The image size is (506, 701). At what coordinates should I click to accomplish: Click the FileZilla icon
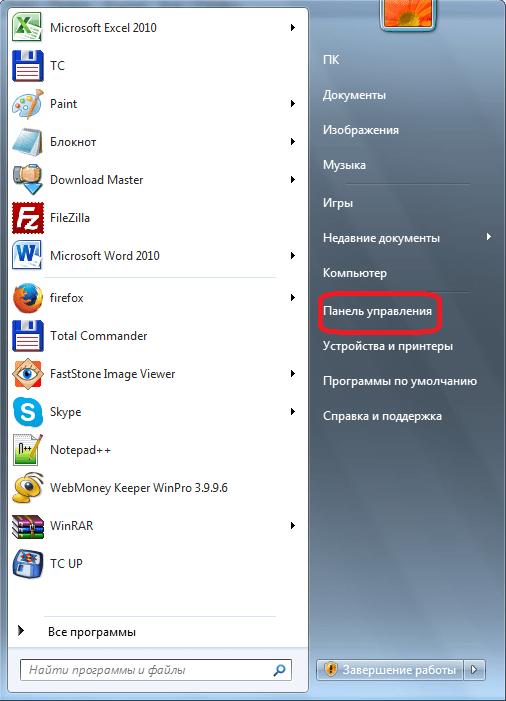(x=28, y=218)
